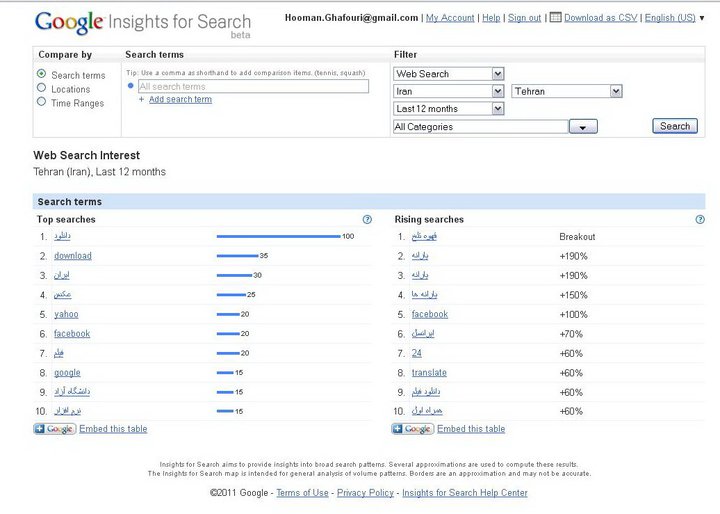Click the Google Insights for Search logo
This screenshot has width=720, height=514.
point(143,23)
